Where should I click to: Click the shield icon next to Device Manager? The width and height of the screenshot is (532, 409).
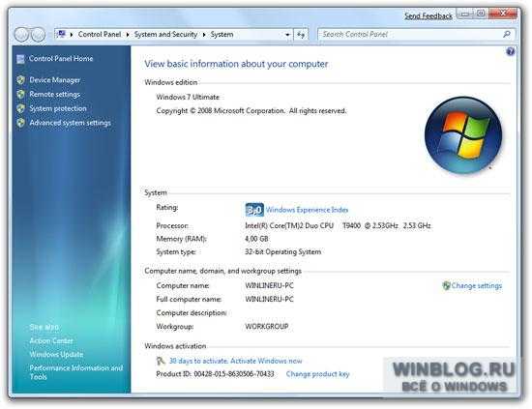click(x=20, y=80)
